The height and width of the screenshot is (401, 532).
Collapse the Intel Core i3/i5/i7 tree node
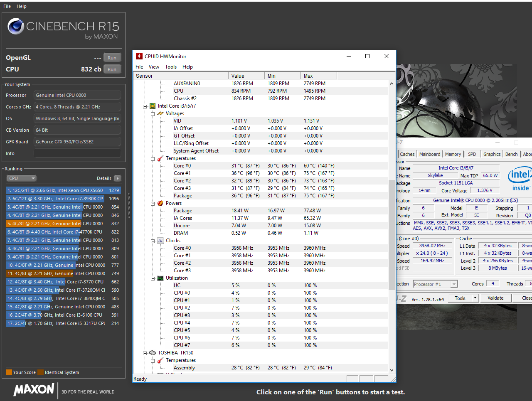point(145,106)
